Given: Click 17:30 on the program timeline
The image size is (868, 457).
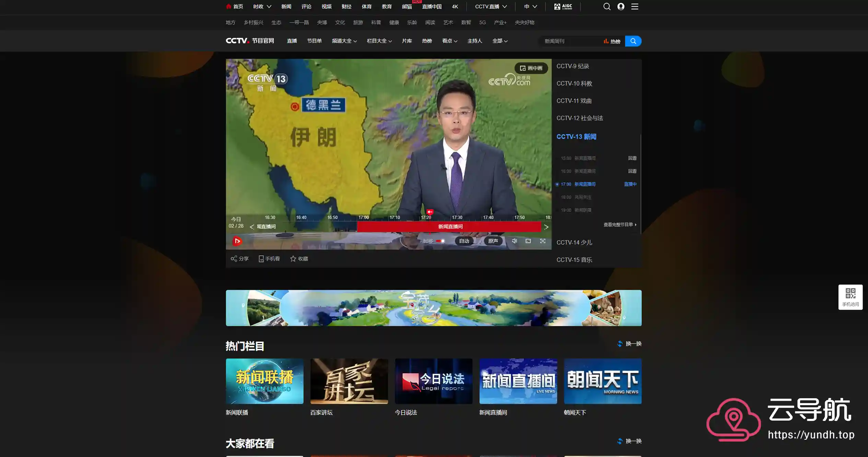Looking at the screenshot, I should 457,218.
